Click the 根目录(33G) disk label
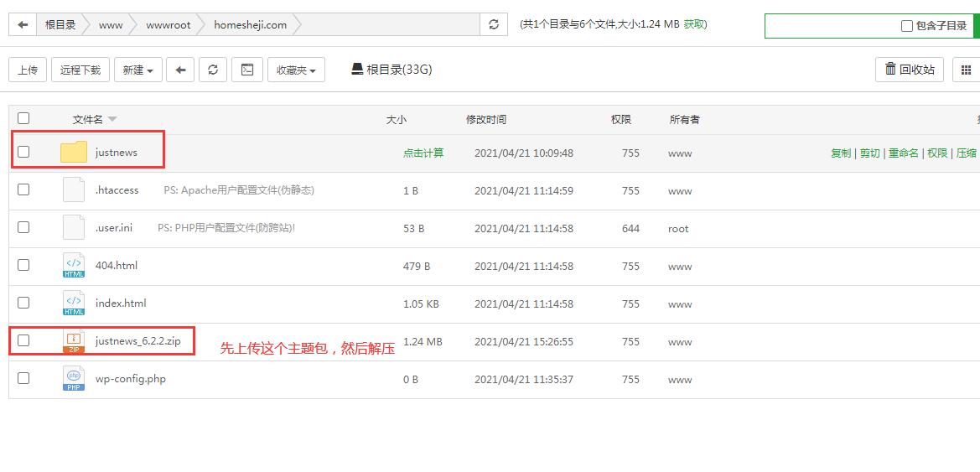The width and height of the screenshot is (980, 472). coord(399,70)
